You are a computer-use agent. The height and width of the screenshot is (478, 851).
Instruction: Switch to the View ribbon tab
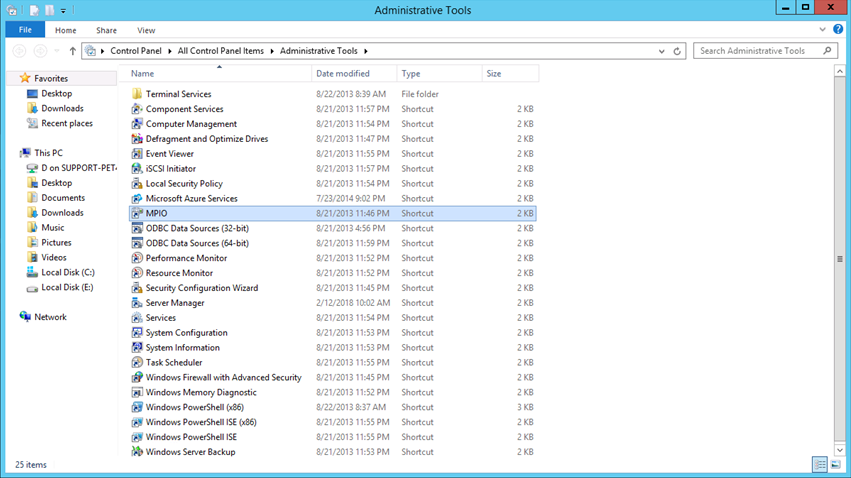146,31
